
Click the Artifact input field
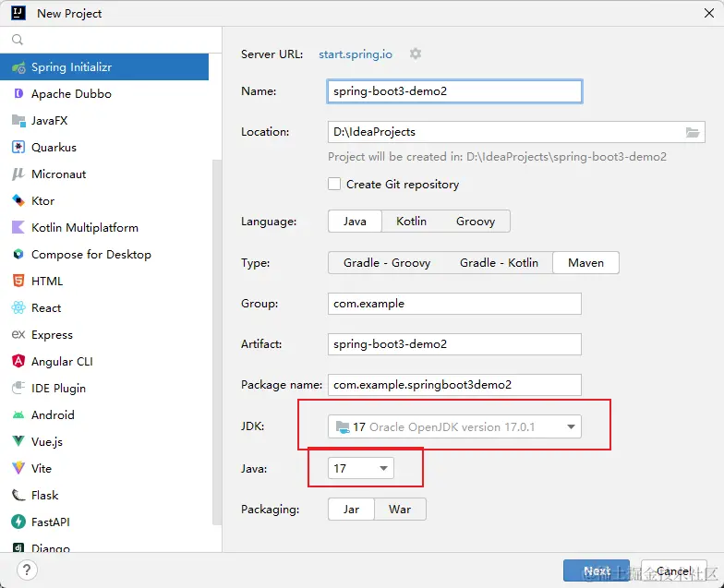(454, 344)
